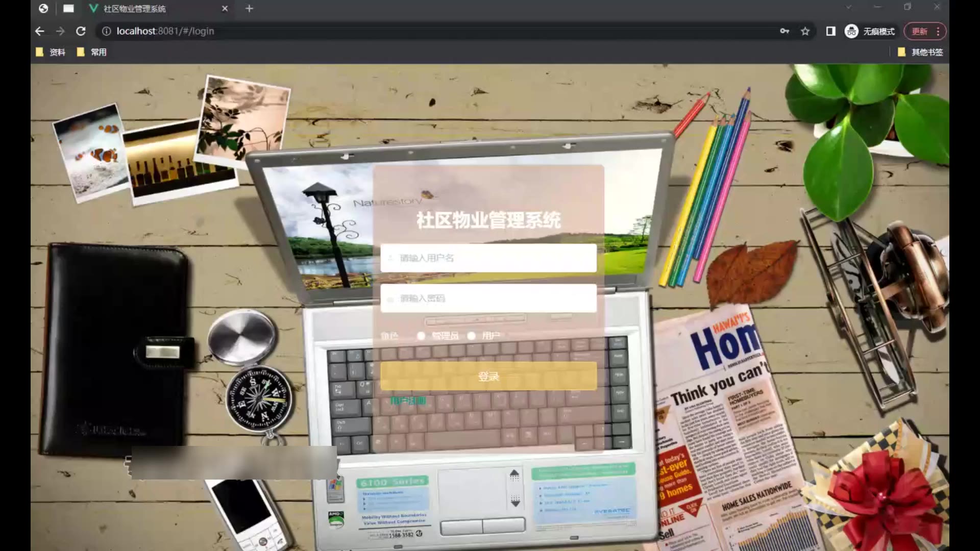Focus the password input field
980x551 pixels.
point(488,298)
